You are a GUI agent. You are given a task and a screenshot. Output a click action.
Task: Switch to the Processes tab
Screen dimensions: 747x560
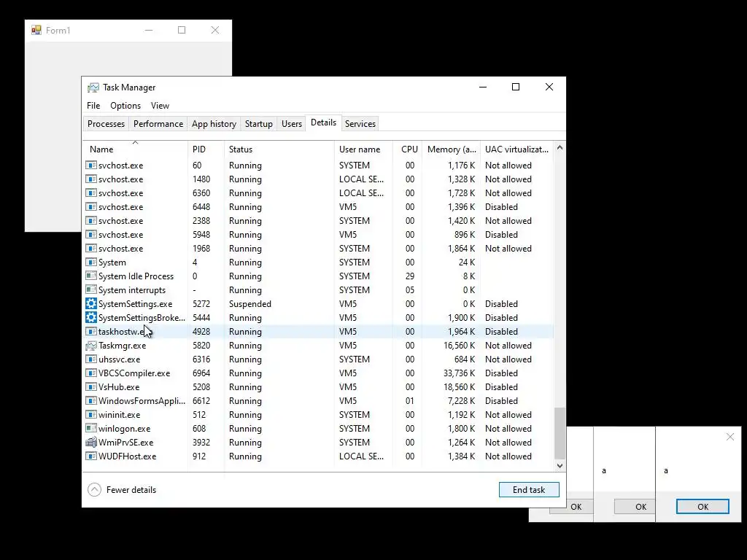tap(106, 124)
